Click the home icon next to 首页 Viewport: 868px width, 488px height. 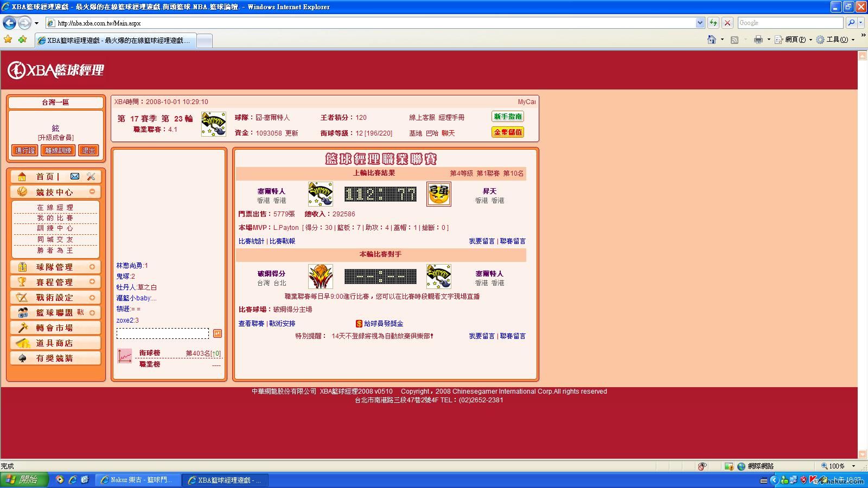[22, 176]
